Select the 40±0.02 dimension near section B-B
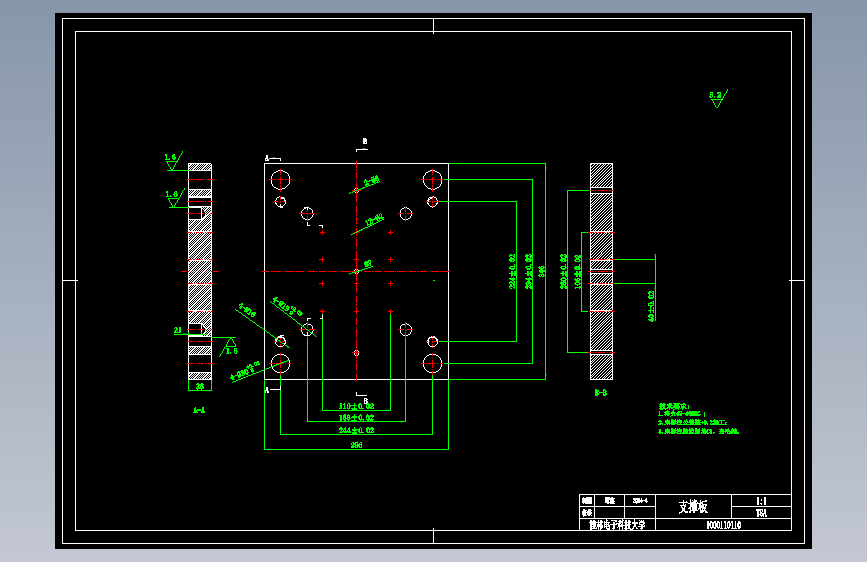Image resolution: width=867 pixels, height=562 pixels. (651, 306)
